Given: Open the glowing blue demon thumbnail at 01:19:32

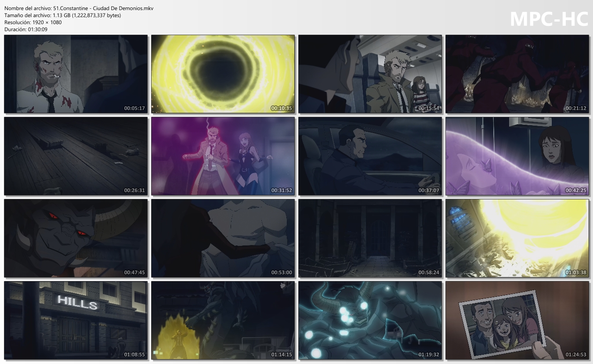Looking at the screenshot, I should pyautogui.click(x=370, y=320).
